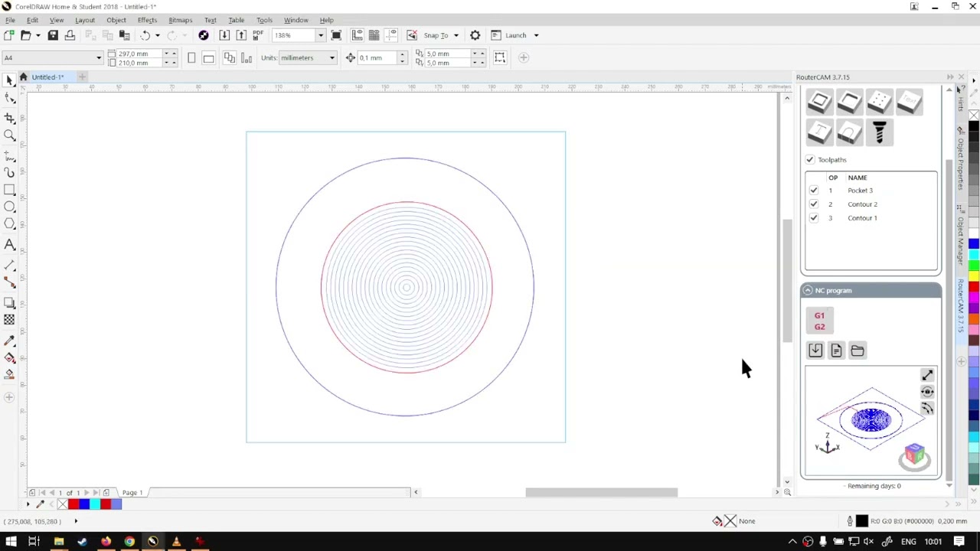Open the File menu
The image size is (980, 551).
point(10,20)
